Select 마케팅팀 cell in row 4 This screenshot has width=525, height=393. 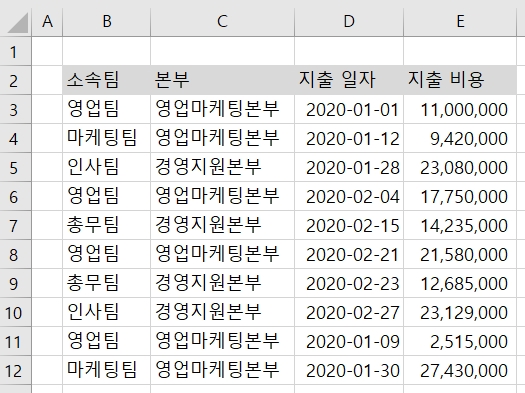click(106, 139)
